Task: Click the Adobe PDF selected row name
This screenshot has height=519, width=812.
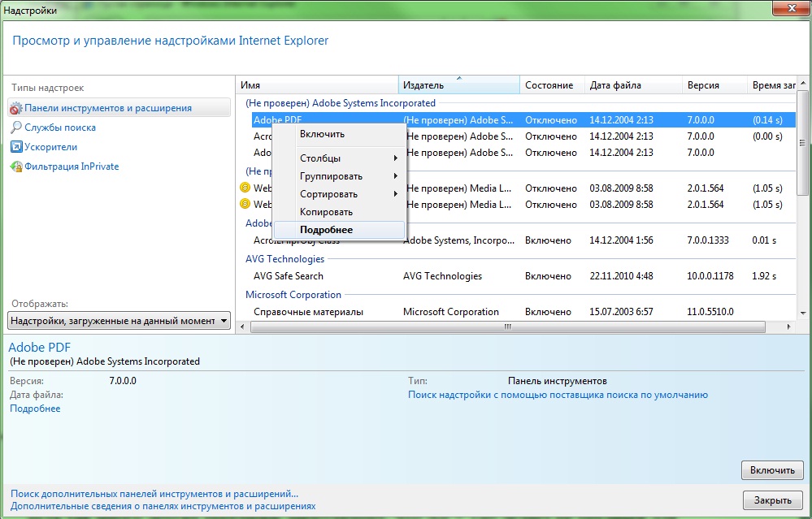Action: click(x=277, y=119)
